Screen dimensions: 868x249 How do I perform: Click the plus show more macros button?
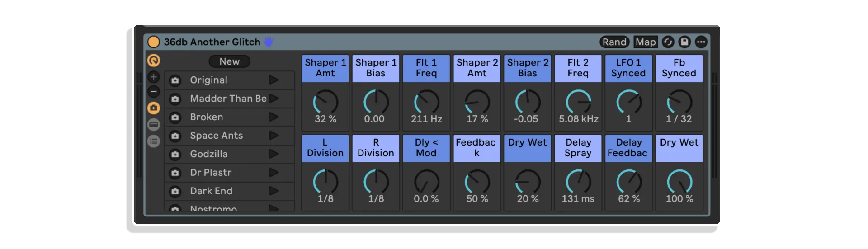(154, 77)
